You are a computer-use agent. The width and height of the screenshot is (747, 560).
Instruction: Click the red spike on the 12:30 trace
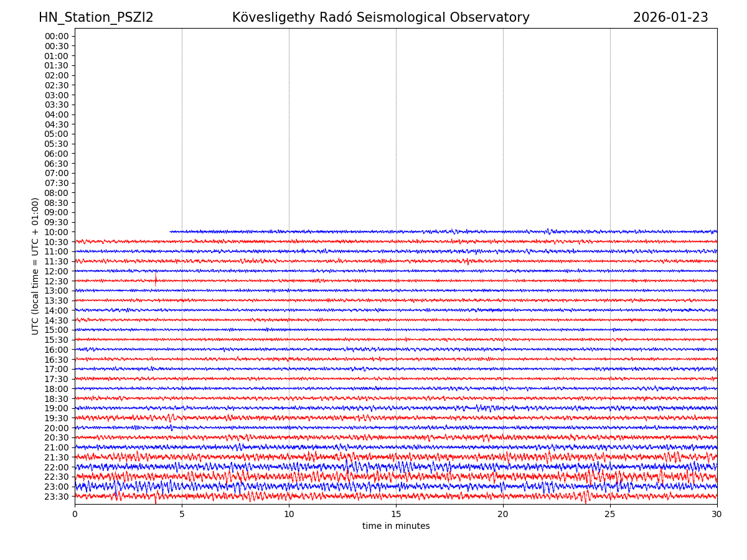coord(156,278)
